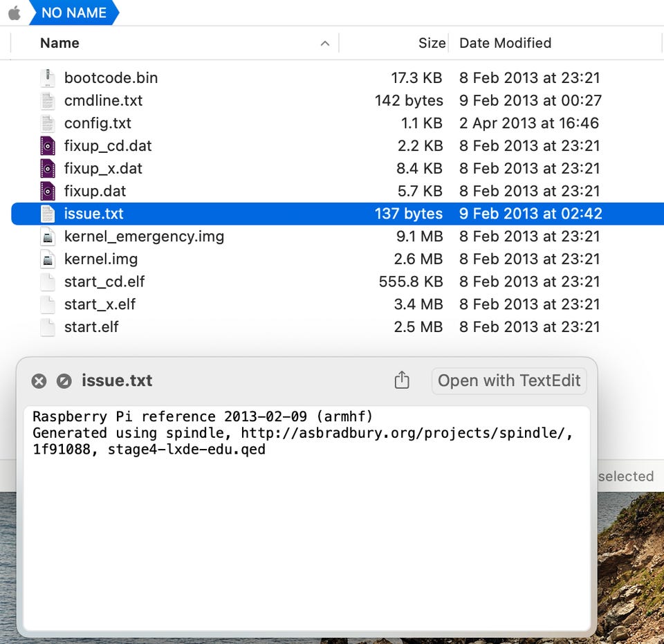
Task: Click the issue.txt icon in selected row
Action: [48, 214]
